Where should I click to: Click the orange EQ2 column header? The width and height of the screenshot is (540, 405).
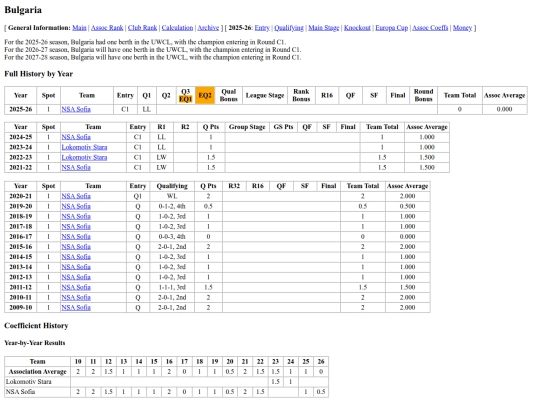coord(205,95)
